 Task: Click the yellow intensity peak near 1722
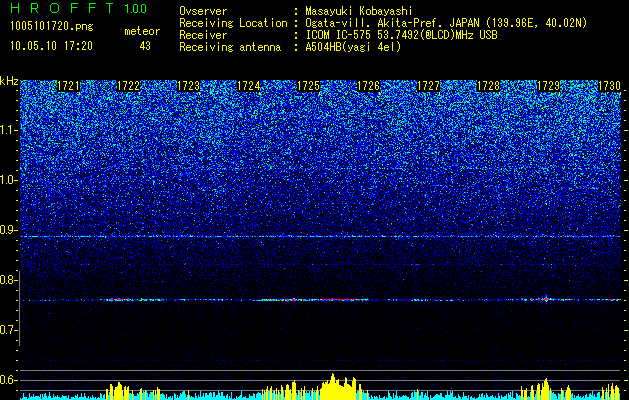click(118, 391)
